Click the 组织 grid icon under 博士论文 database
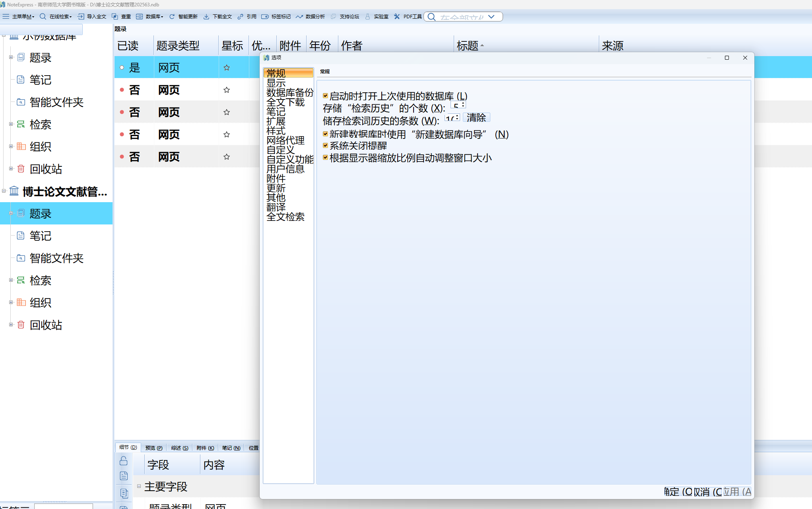Screen dimensions: 812x509 (x=21, y=302)
